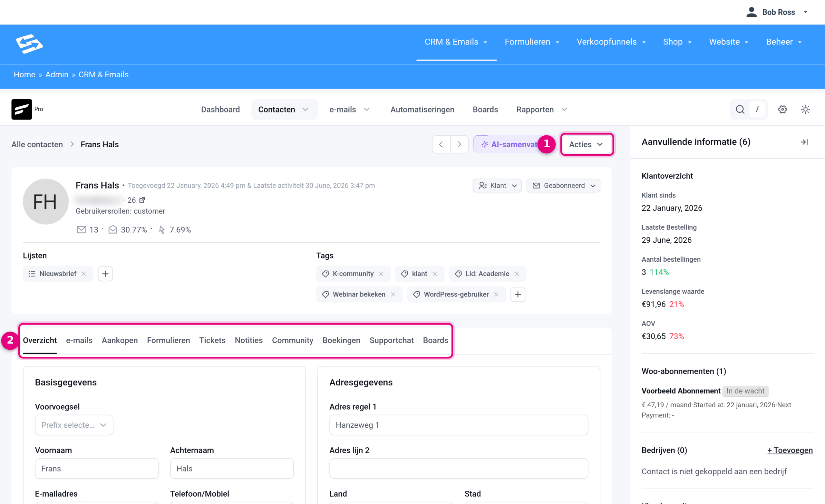Add a new tag with plus button
Image resolution: width=825 pixels, height=504 pixels.
[518, 294]
